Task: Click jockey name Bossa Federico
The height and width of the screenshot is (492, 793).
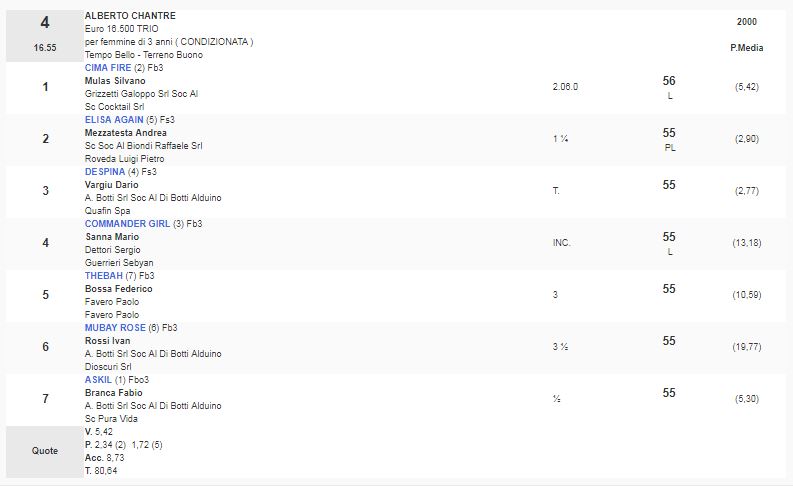Action: tap(118, 289)
